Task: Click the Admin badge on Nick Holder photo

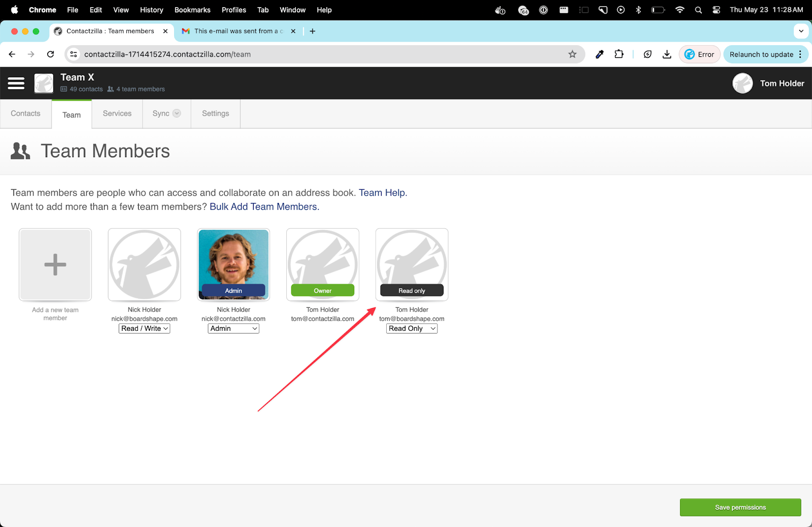Action: [x=233, y=291]
